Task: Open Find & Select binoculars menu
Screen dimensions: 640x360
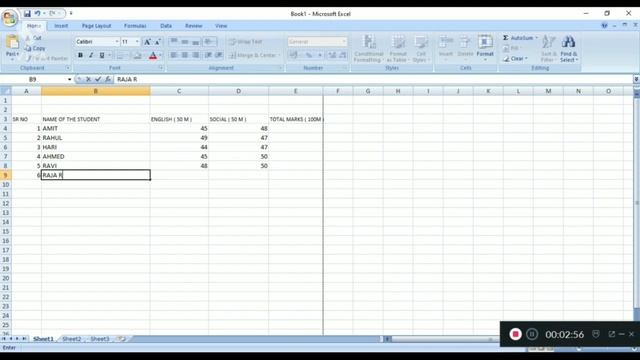Action: point(569,48)
